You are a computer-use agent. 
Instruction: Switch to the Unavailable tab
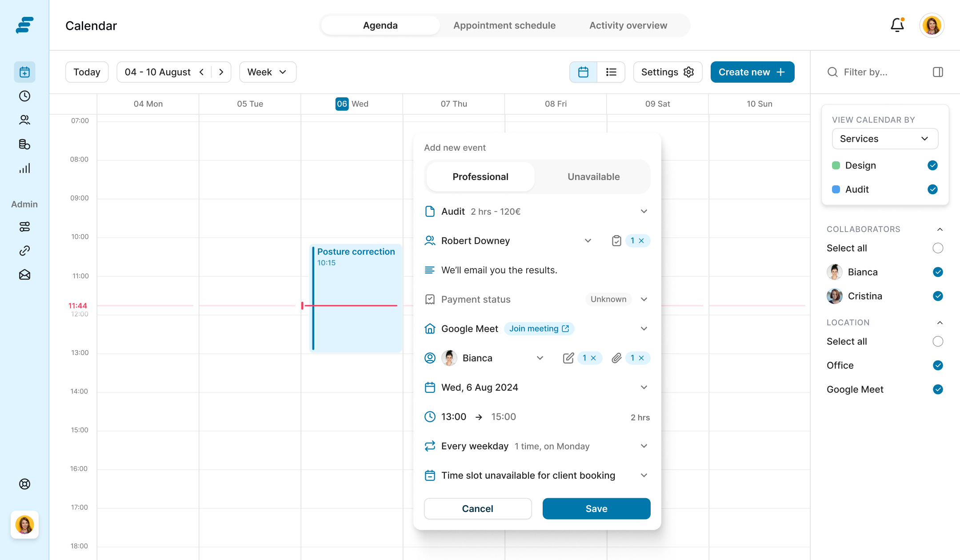tap(593, 177)
